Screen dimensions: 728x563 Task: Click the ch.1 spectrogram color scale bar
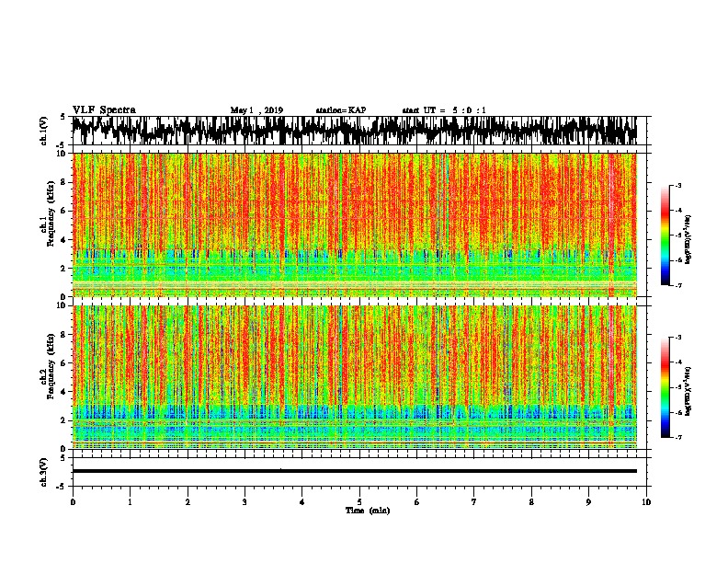(x=665, y=236)
